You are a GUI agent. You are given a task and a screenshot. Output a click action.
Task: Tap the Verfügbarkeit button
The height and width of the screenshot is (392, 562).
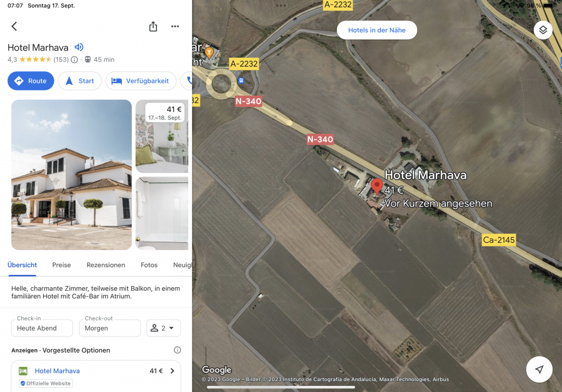141,81
